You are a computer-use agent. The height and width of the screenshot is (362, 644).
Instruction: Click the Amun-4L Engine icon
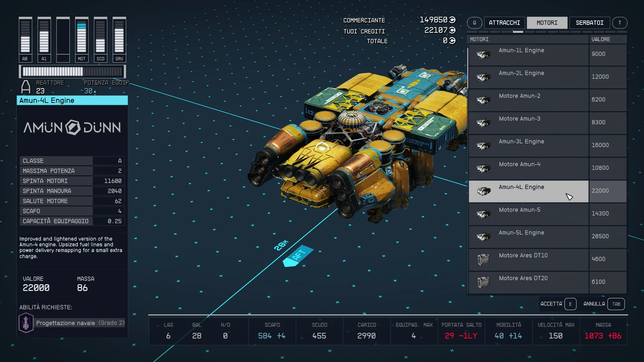click(483, 191)
